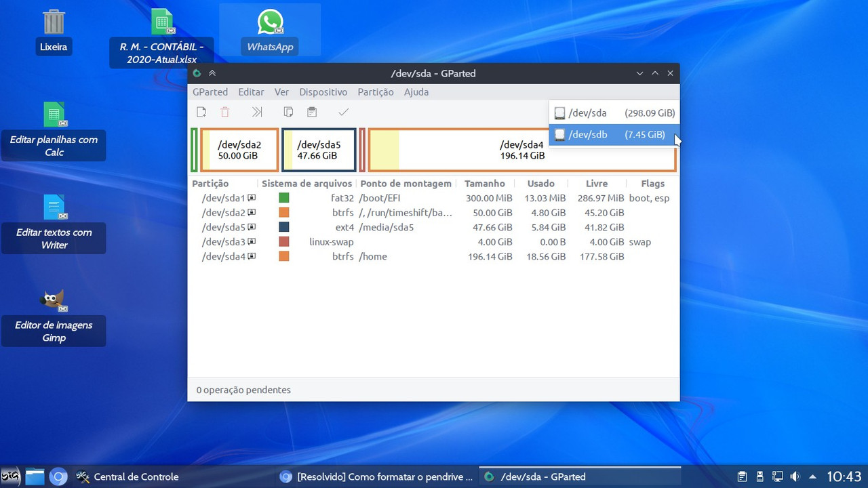This screenshot has height=488, width=868.
Task: Expand hidden tray icons arrow
Action: [x=813, y=477]
